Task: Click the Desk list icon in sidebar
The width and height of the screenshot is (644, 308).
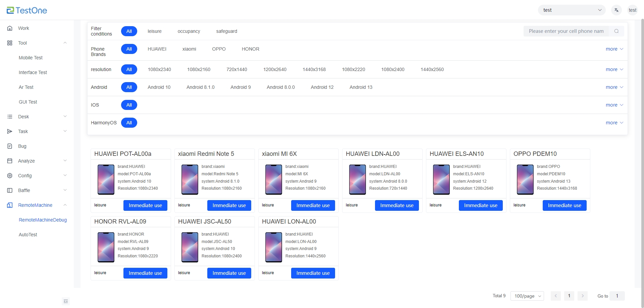Action: pos(10,117)
